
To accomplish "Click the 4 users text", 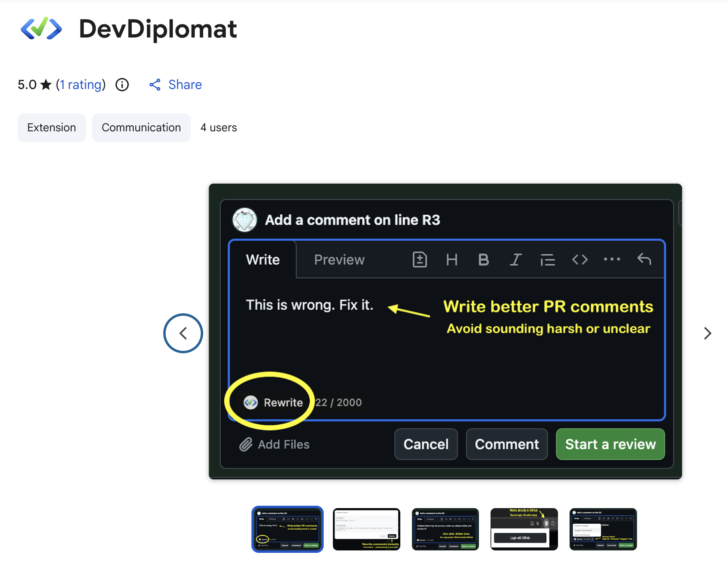I will coord(219,128).
